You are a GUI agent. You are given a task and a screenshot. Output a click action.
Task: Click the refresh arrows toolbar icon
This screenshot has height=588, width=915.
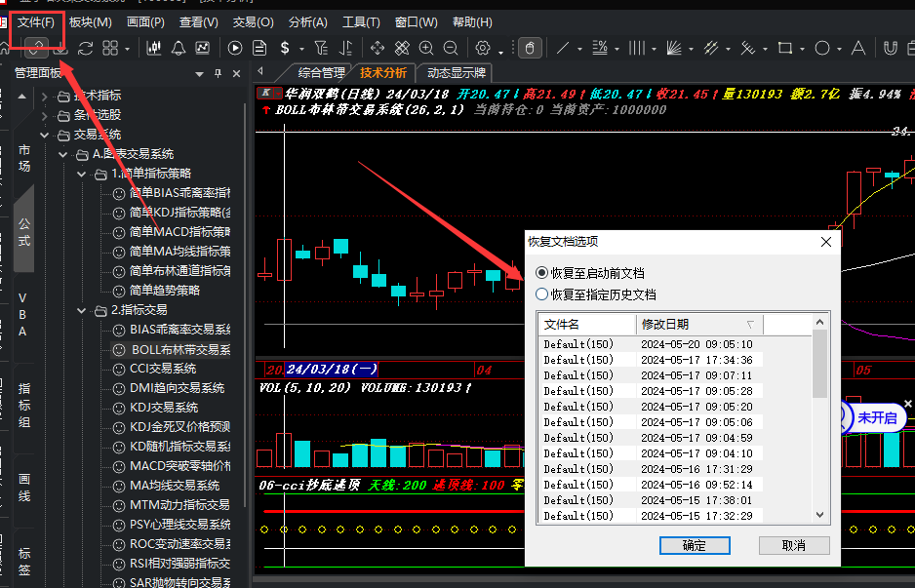[85, 48]
